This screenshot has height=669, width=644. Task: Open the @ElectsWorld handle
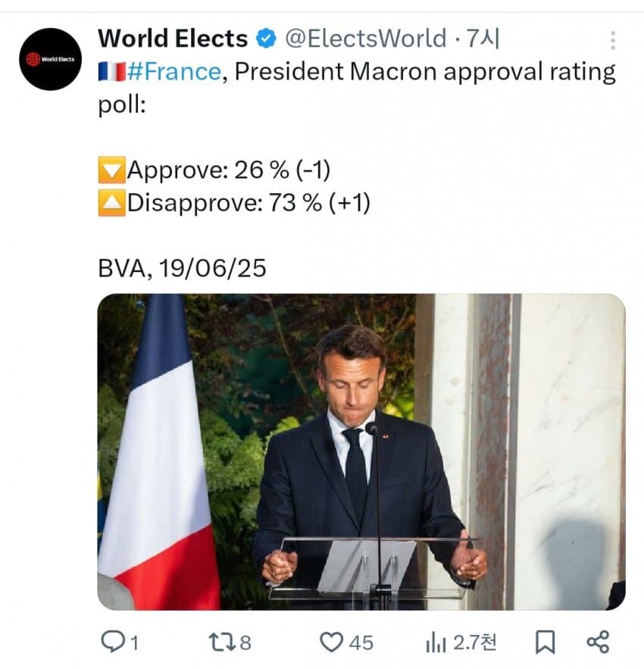pyautogui.click(x=365, y=39)
